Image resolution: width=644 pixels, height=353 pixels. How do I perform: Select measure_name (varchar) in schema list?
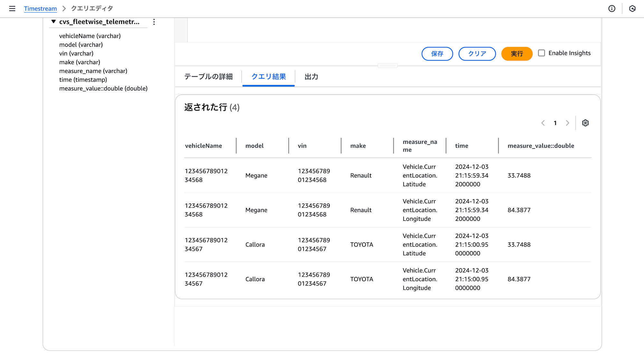click(x=93, y=71)
